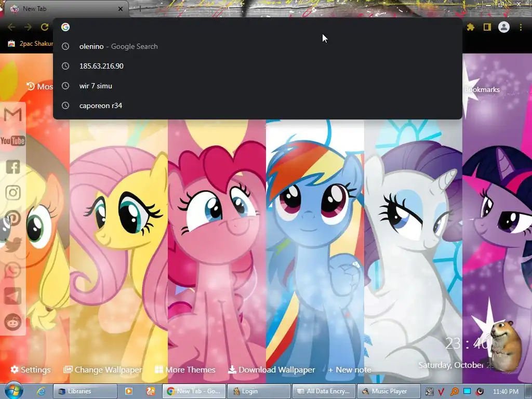Open Twitter from the sidebar
Screen dimensions: 532x399
[13, 244]
